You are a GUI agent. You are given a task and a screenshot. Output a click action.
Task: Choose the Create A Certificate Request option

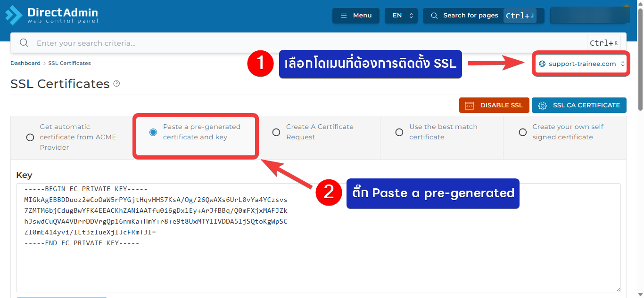tap(276, 132)
